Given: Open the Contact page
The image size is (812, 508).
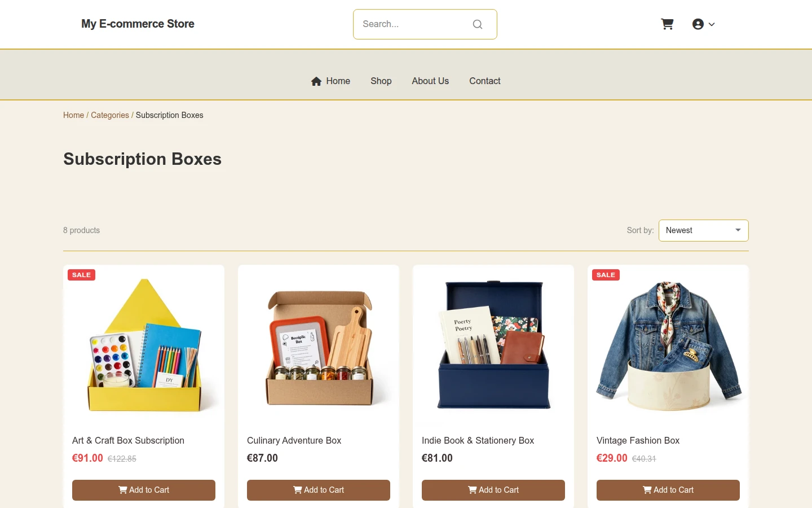Looking at the screenshot, I should pyautogui.click(x=485, y=81).
